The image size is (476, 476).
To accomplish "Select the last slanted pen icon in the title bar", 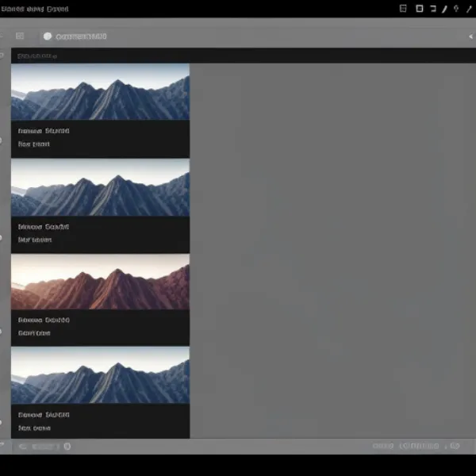I will click(x=468, y=9).
